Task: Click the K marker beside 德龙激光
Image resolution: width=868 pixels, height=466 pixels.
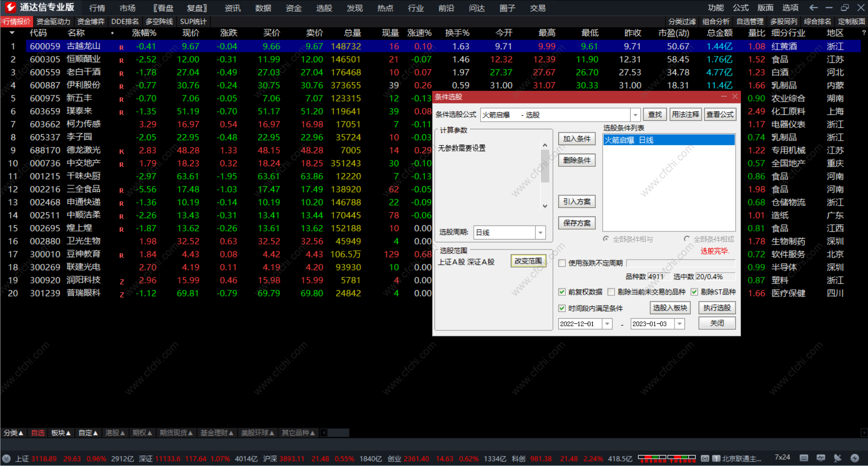Action: 121,151
